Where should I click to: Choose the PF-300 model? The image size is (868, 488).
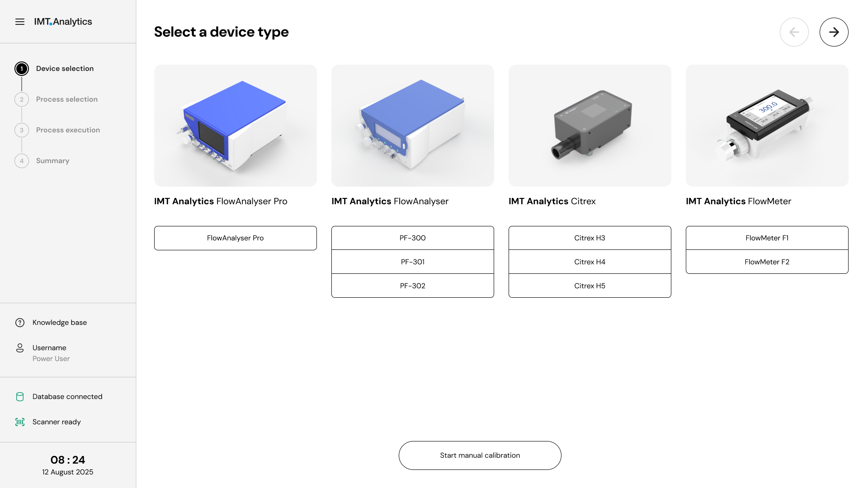point(412,238)
